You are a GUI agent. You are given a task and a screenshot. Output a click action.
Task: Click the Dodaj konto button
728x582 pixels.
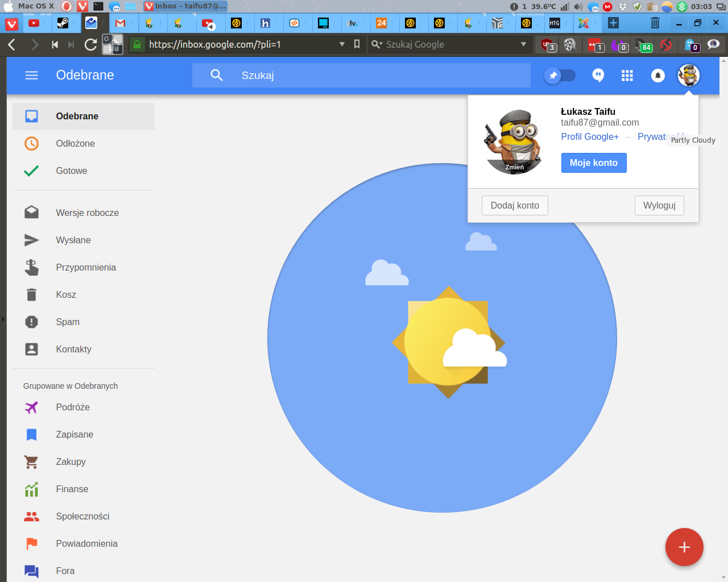515,205
